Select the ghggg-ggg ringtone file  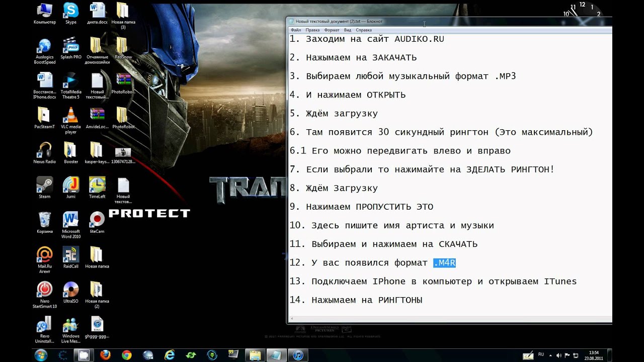pos(97,327)
